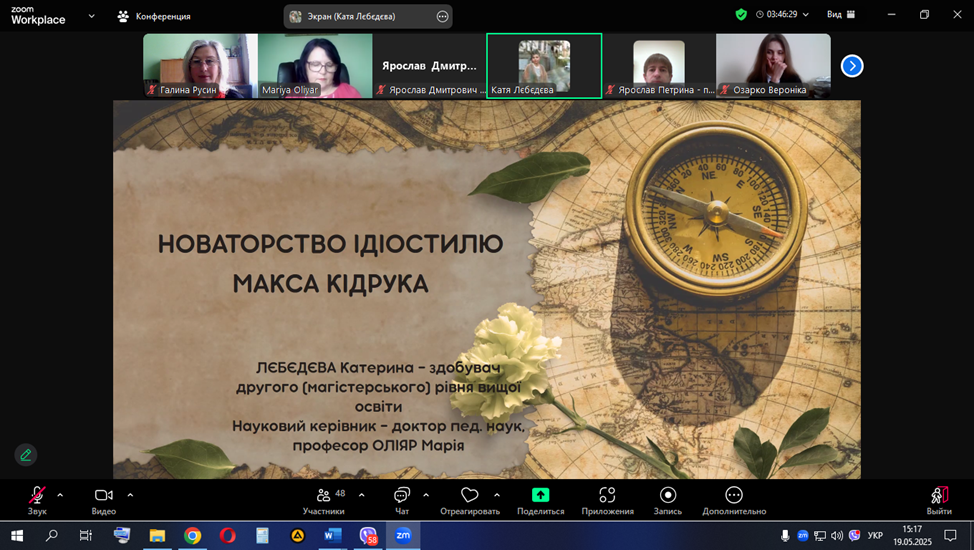974x550 pixels.
Task: Select Галина Русин video thumbnail
Action: coord(200,66)
